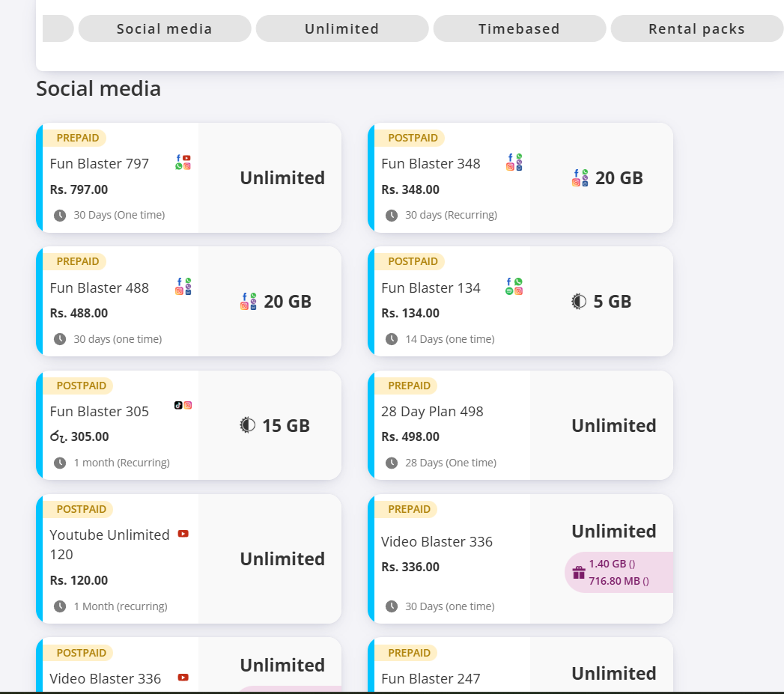Click Unlimited label in Fun Blaster 797
This screenshot has height=694, width=784.
282,177
